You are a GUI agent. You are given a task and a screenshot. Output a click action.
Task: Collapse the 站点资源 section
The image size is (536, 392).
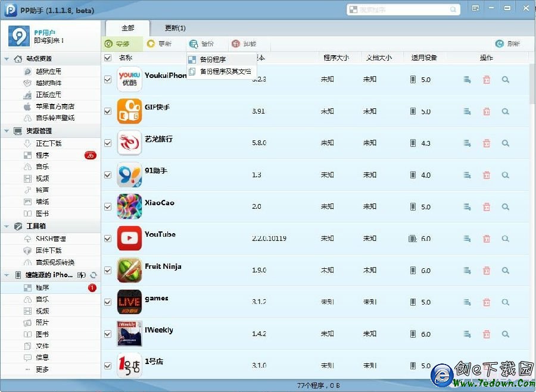[7, 59]
